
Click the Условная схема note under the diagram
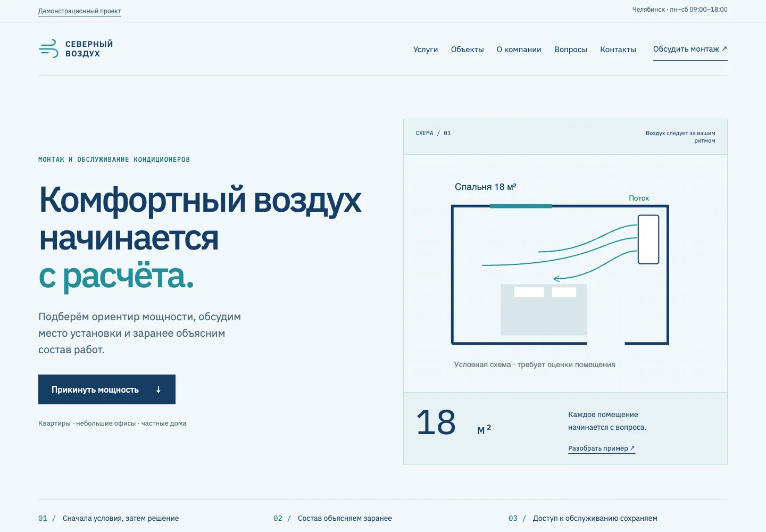(x=535, y=364)
